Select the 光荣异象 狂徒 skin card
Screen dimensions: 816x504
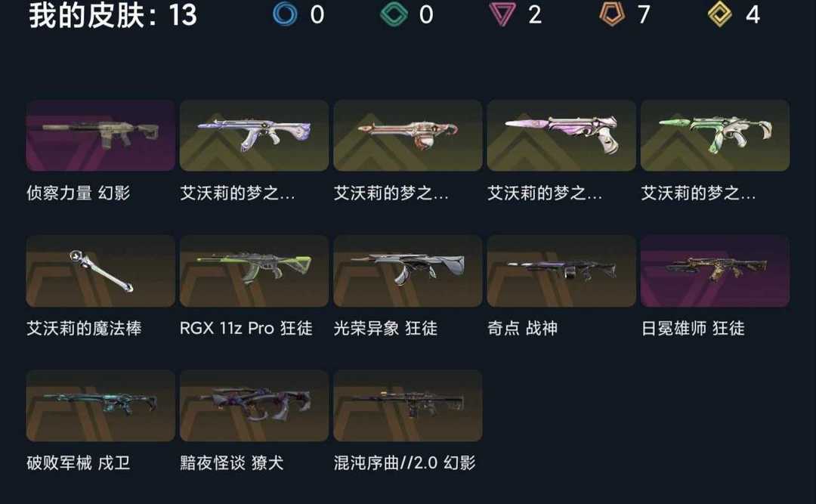(407, 271)
